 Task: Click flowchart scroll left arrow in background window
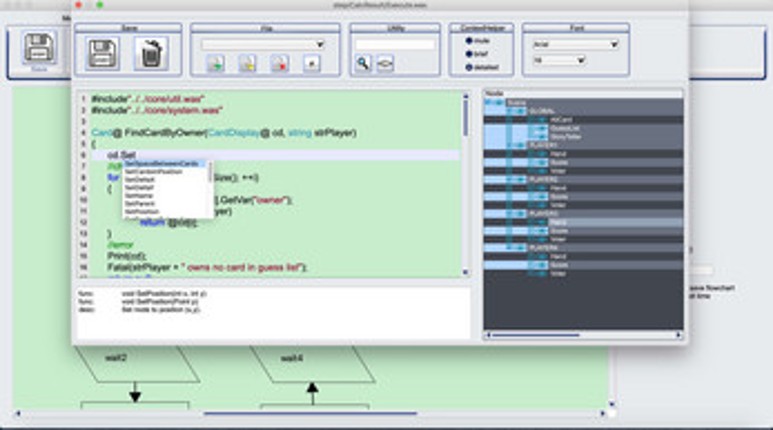tap(18, 414)
